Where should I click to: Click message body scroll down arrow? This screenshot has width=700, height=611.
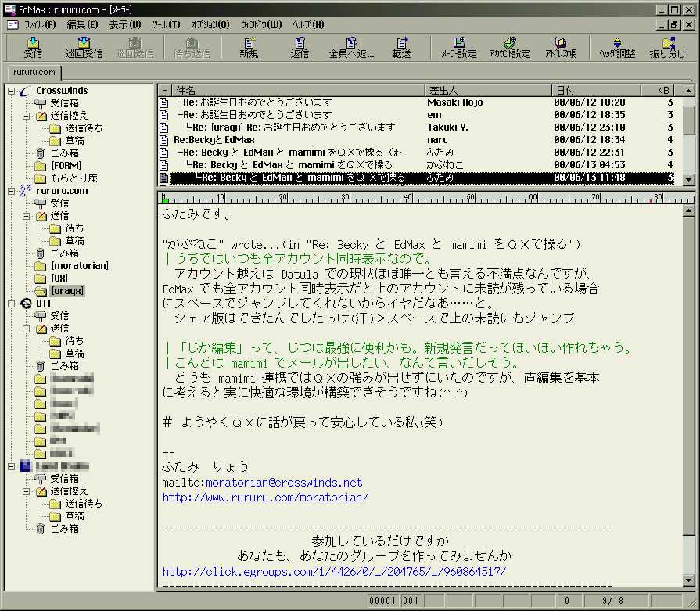pyautogui.click(x=689, y=580)
